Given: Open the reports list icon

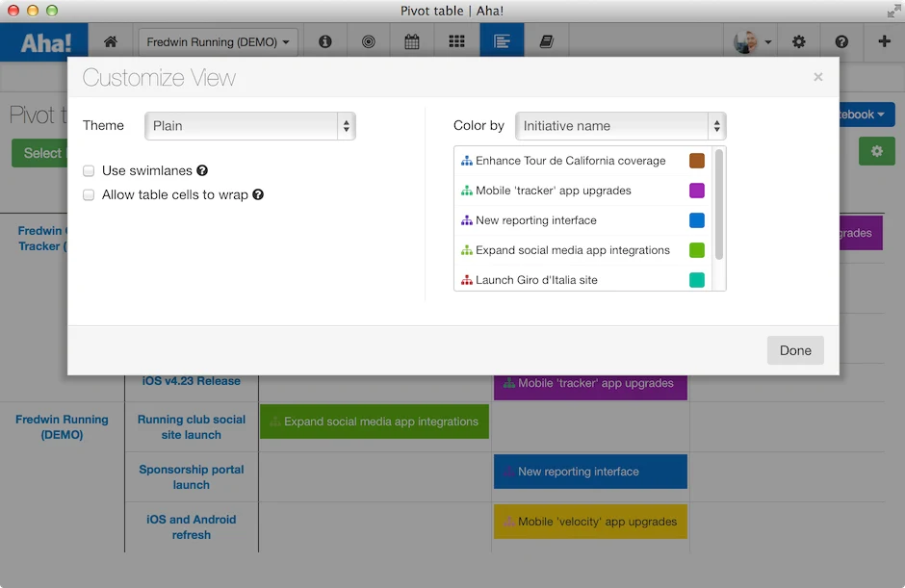Looking at the screenshot, I should (x=502, y=41).
